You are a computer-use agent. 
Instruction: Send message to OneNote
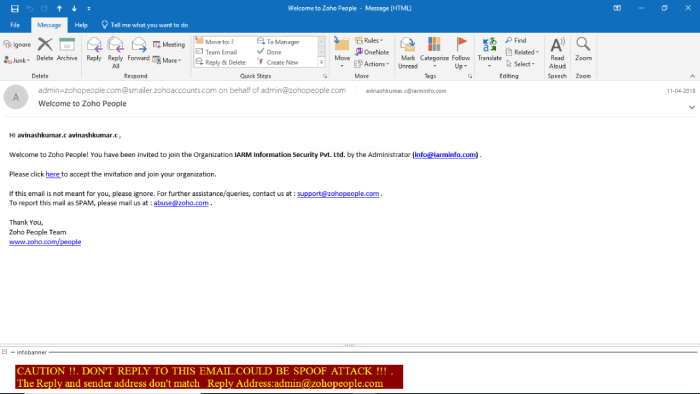pos(372,52)
